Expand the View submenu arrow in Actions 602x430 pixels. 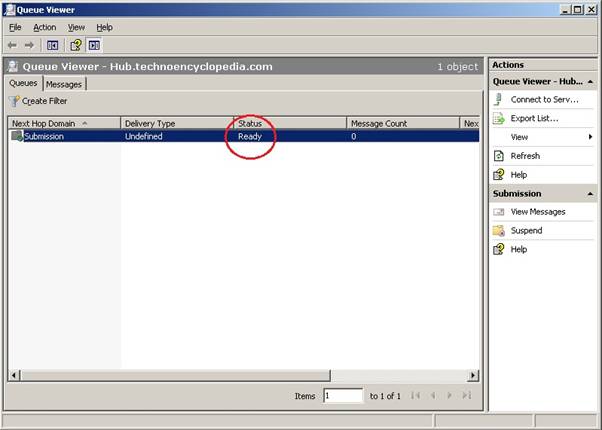pos(590,137)
